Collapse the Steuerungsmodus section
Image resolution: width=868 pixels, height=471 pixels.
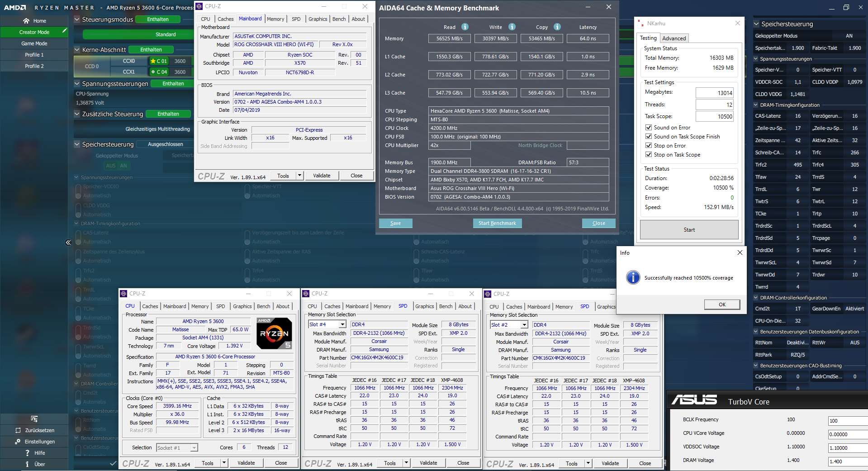pos(77,19)
